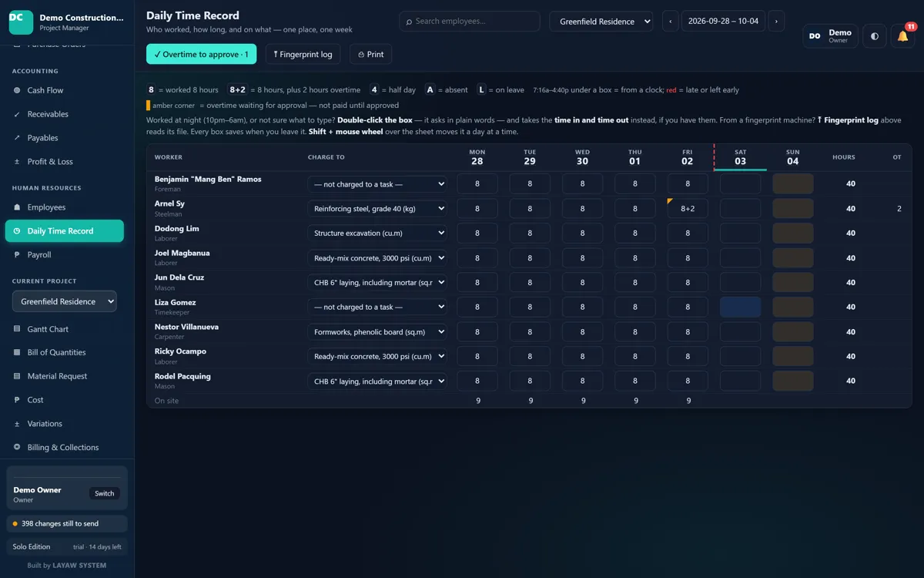Click the Billing & Collections icon
Viewport: 924px width, 578px height.
pos(17,448)
